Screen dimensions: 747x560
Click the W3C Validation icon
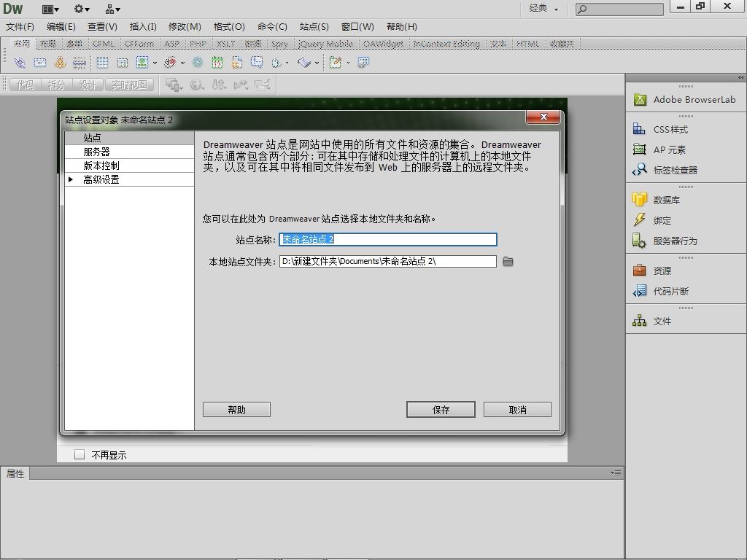pos(241,85)
